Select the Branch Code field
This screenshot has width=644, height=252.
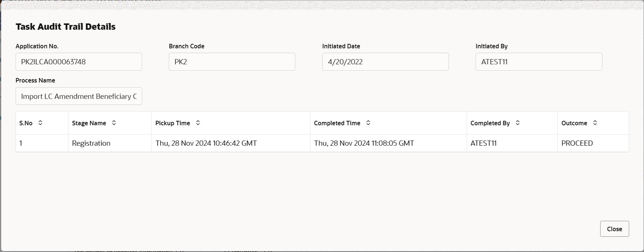pos(232,62)
